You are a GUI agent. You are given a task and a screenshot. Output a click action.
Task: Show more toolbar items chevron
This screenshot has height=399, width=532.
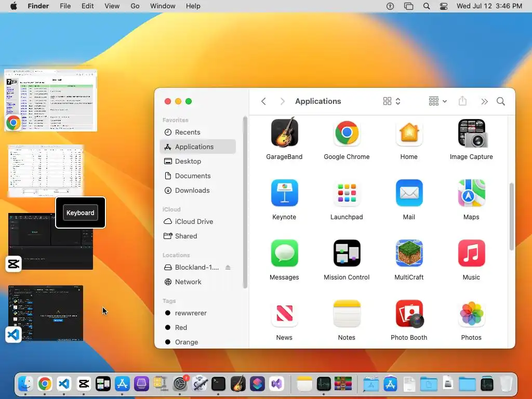click(x=484, y=101)
